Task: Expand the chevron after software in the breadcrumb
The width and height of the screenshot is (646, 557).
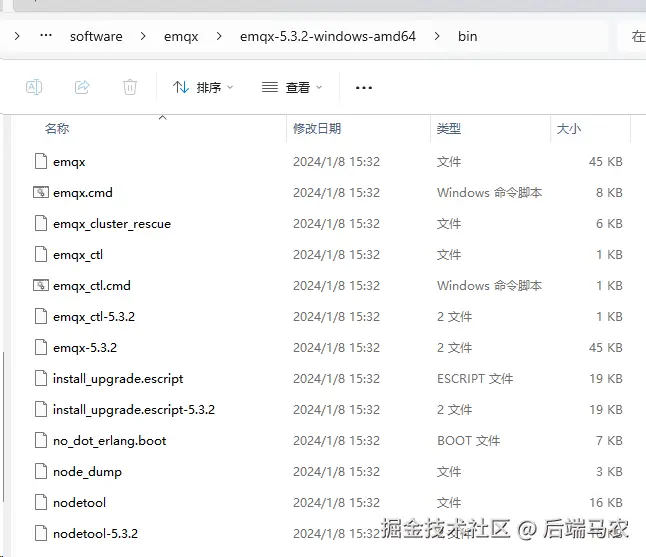Action: (x=143, y=36)
